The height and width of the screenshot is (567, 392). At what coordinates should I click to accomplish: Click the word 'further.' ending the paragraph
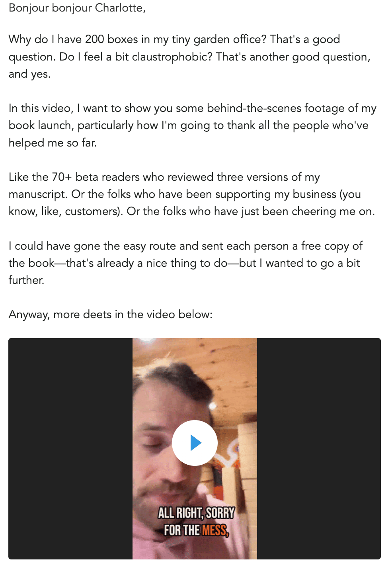click(26, 280)
